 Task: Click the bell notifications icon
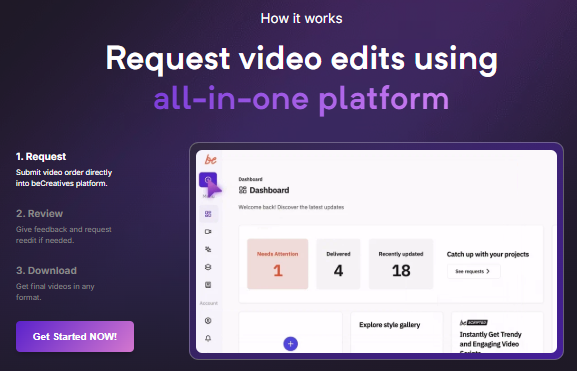pos(208,338)
